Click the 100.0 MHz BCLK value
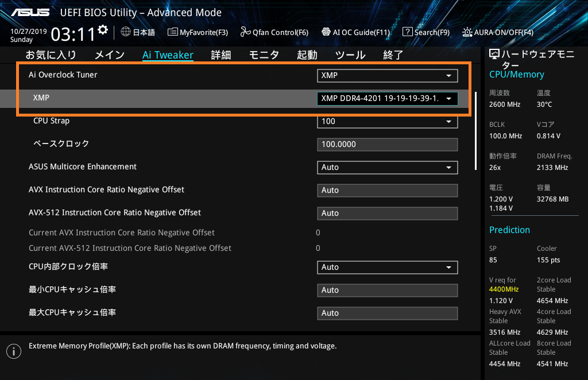Viewport: 588px width, 380px height. point(505,136)
